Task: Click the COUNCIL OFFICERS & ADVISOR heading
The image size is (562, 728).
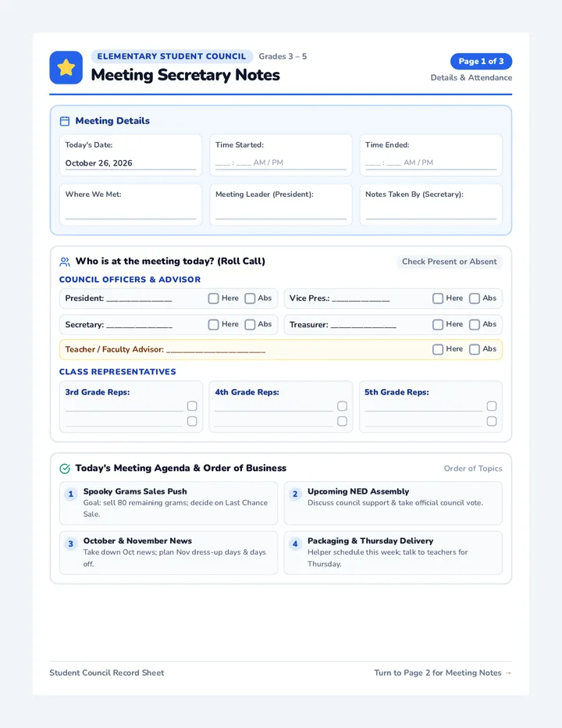Action: (x=130, y=280)
